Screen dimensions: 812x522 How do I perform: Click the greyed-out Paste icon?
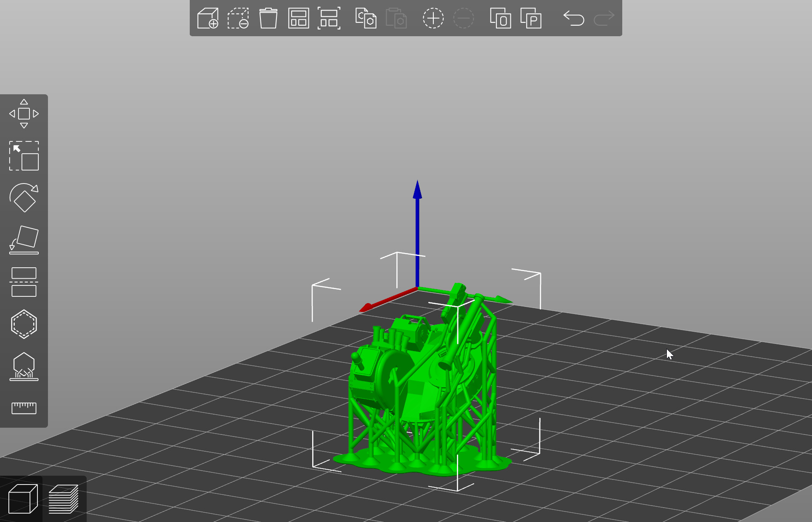(x=396, y=18)
